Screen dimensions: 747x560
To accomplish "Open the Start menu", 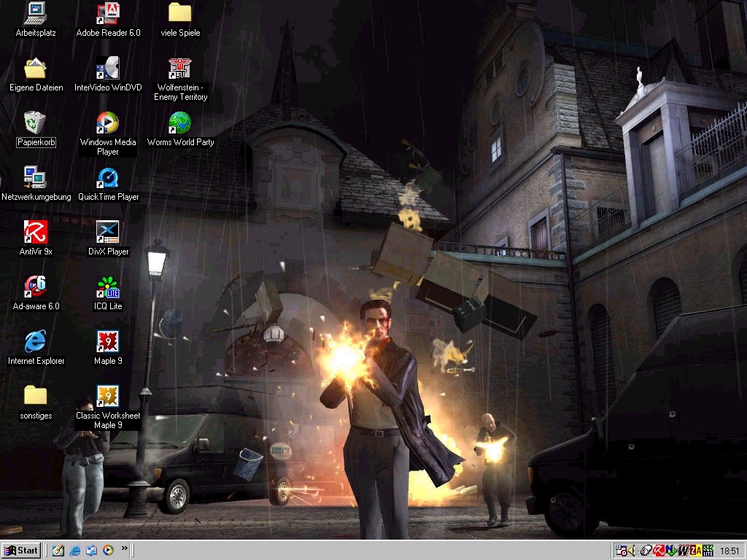I will tap(22, 551).
